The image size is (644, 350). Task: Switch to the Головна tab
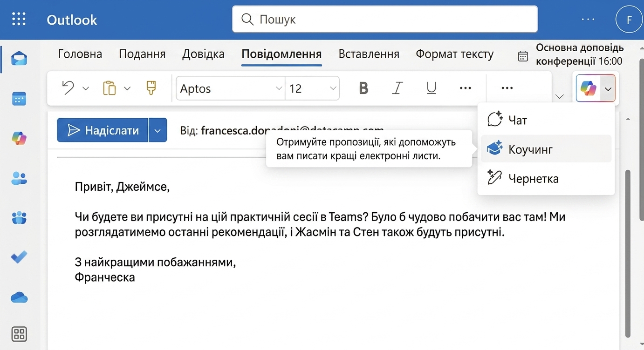coord(80,54)
